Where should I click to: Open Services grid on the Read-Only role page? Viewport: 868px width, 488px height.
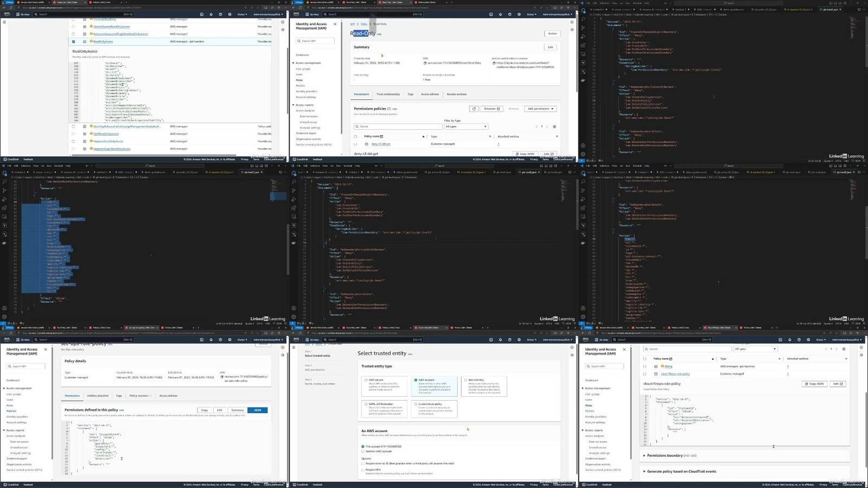tap(312, 14)
